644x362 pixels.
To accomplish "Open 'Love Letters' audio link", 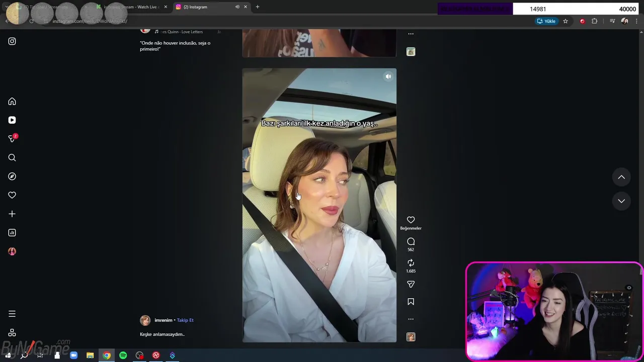I will click(x=182, y=32).
